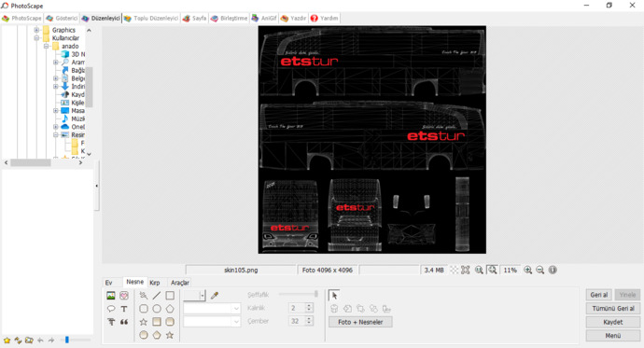Choose the rich text tool icon

pyautogui.click(x=111, y=322)
